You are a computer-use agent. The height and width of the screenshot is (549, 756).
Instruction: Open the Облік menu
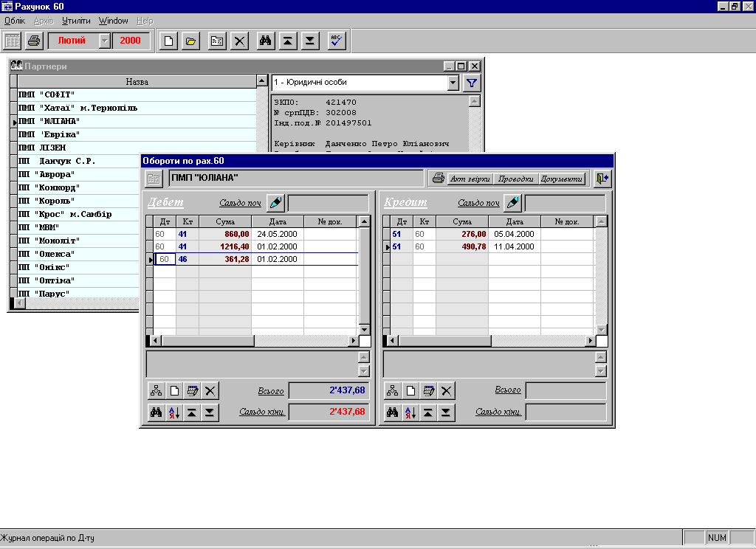15,21
